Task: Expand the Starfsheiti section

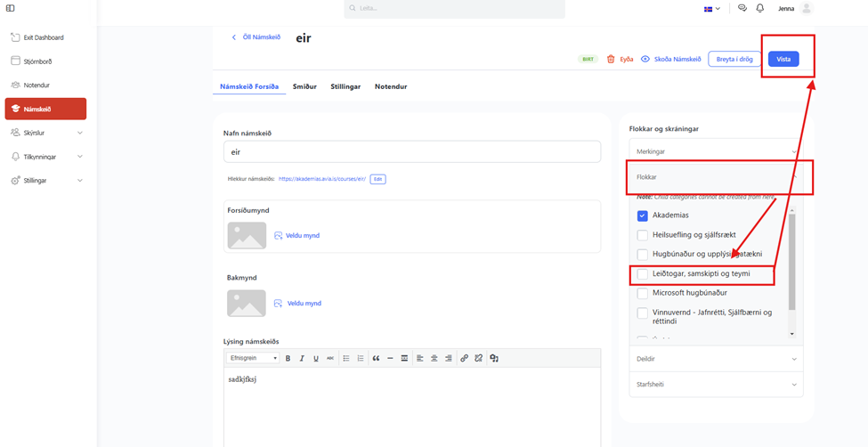Action: point(715,385)
